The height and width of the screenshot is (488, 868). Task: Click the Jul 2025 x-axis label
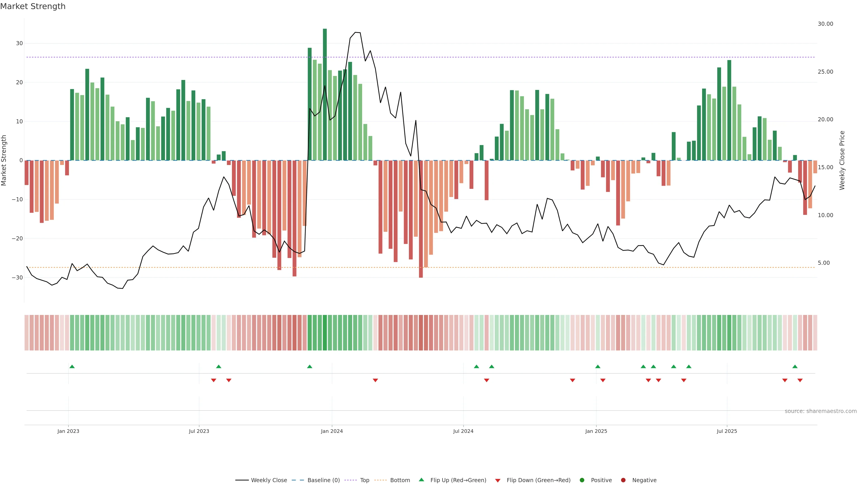[727, 431]
